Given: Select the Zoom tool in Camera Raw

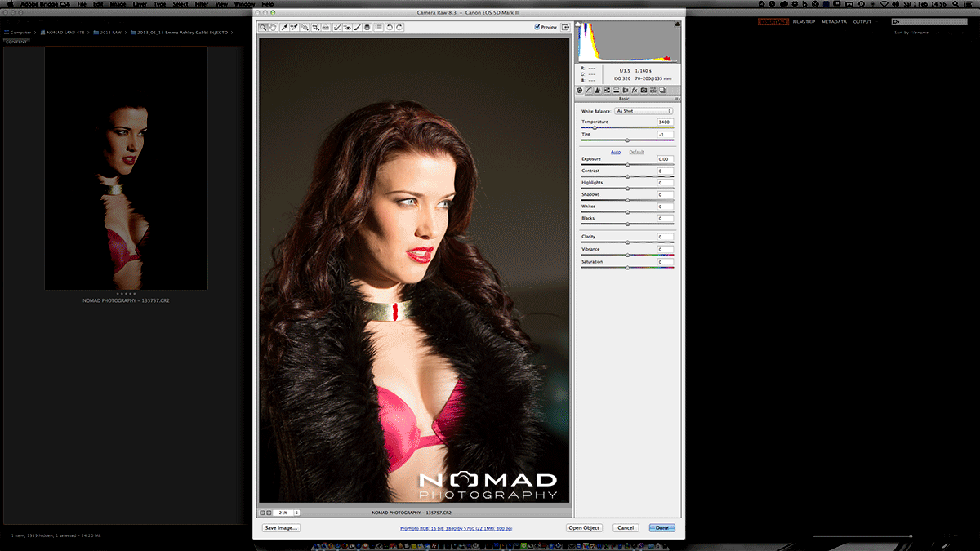Looking at the screenshot, I should 263,28.
